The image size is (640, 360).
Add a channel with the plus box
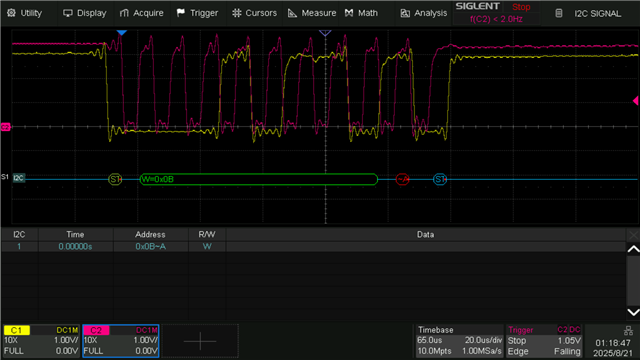click(200, 341)
